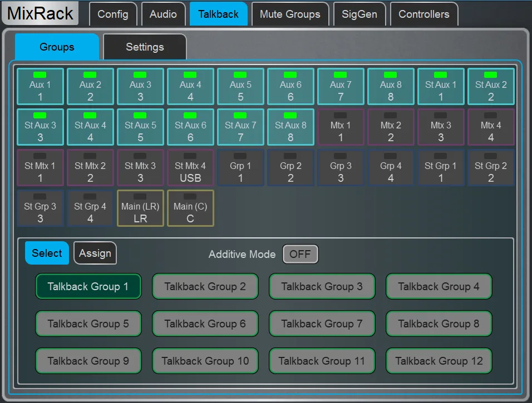The height and width of the screenshot is (403, 532).
Task: Select the Talkback tab
Action: (x=218, y=14)
